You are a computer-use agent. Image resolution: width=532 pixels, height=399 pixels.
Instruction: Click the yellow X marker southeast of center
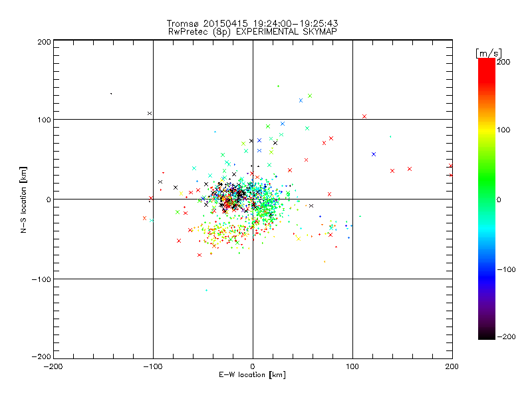pos(299,239)
